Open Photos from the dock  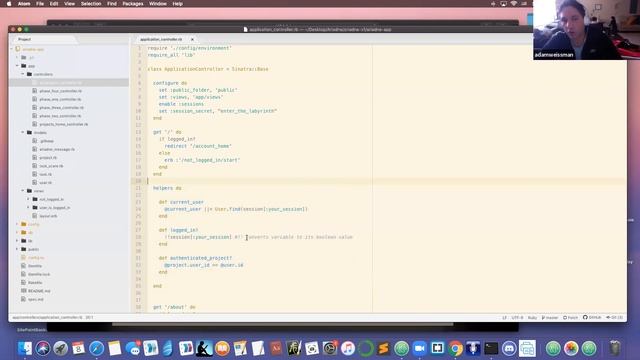(571, 348)
